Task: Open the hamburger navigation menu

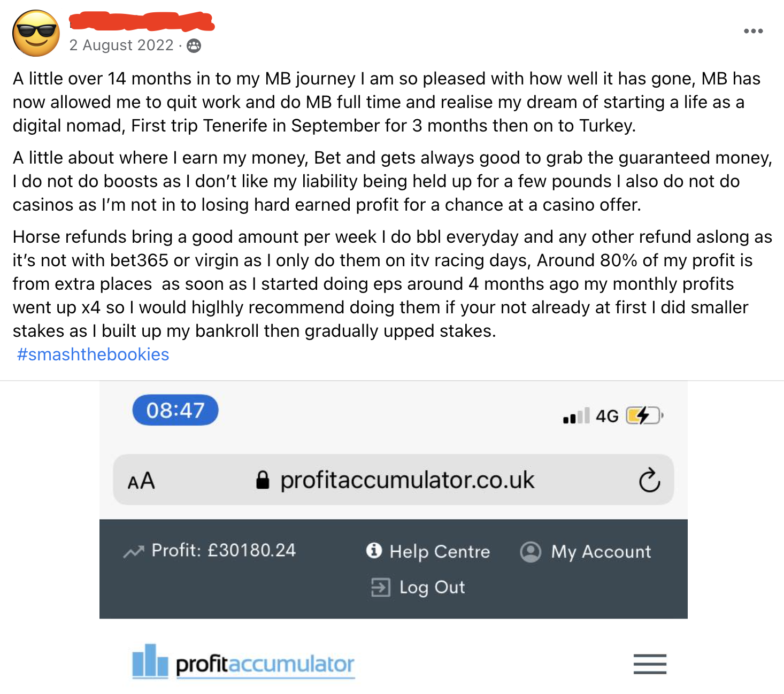Action: 650,664
